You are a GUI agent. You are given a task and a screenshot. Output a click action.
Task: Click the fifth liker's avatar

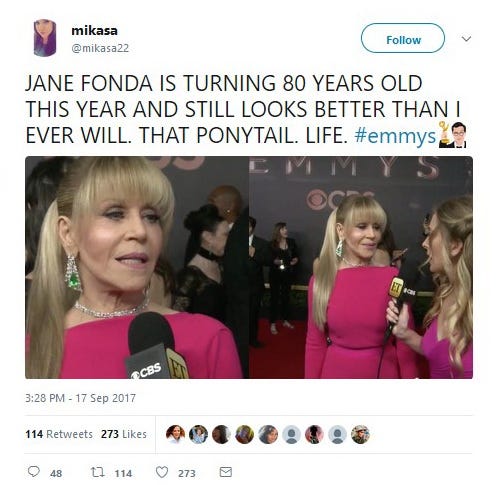click(x=268, y=434)
